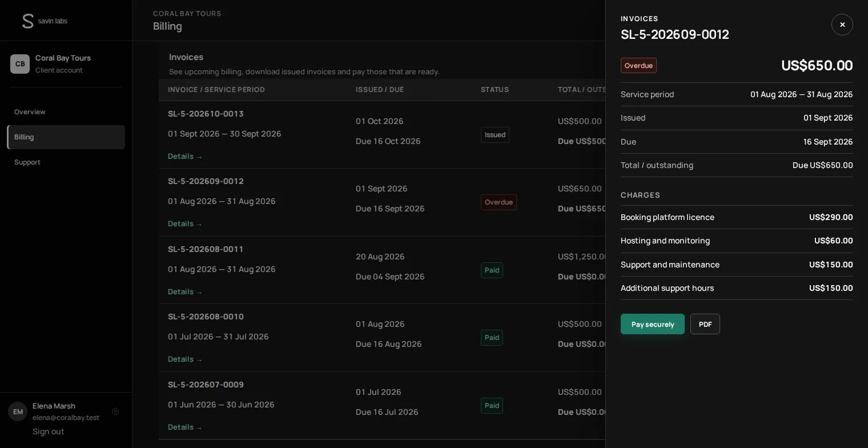Click the 01 Sept 2026 issued date in panel

(828, 118)
